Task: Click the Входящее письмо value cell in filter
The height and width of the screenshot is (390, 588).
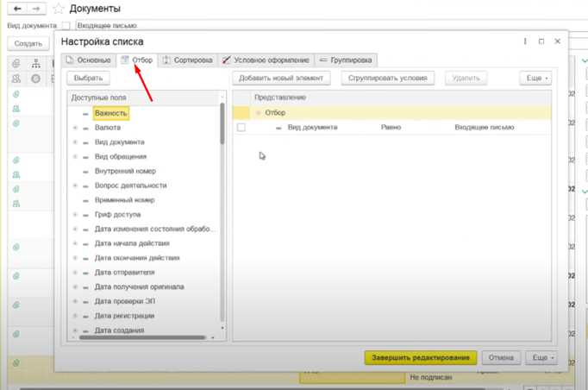Action: pos(485,127)
